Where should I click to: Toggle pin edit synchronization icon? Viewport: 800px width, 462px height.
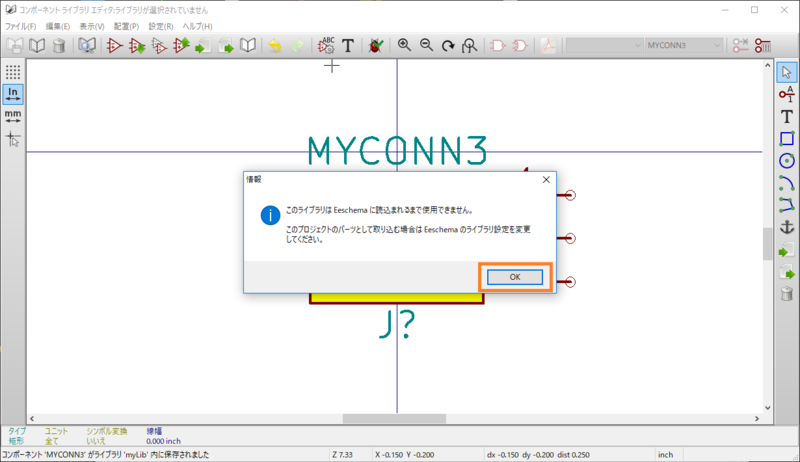(x=740, y=45)
